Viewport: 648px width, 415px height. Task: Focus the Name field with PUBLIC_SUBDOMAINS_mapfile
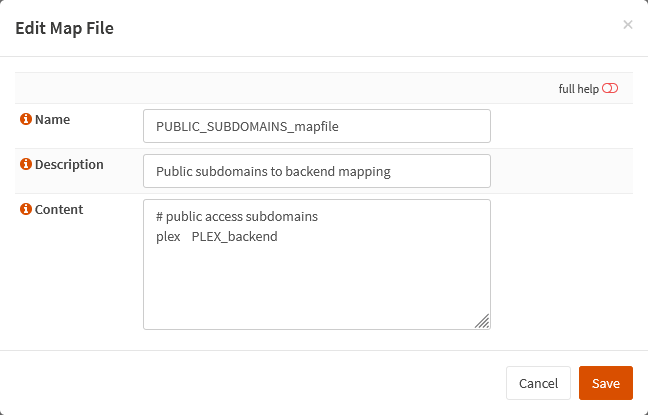pos(317,126)
